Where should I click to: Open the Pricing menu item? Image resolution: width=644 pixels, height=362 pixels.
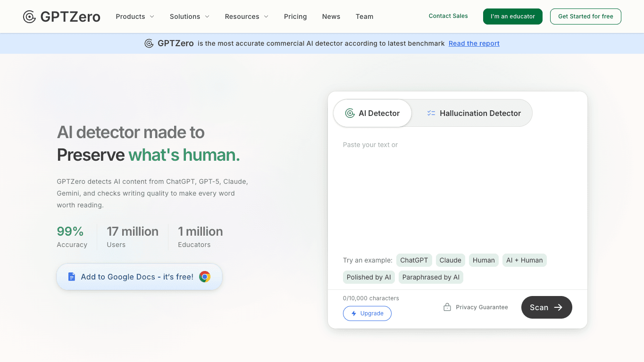(295, 16)
